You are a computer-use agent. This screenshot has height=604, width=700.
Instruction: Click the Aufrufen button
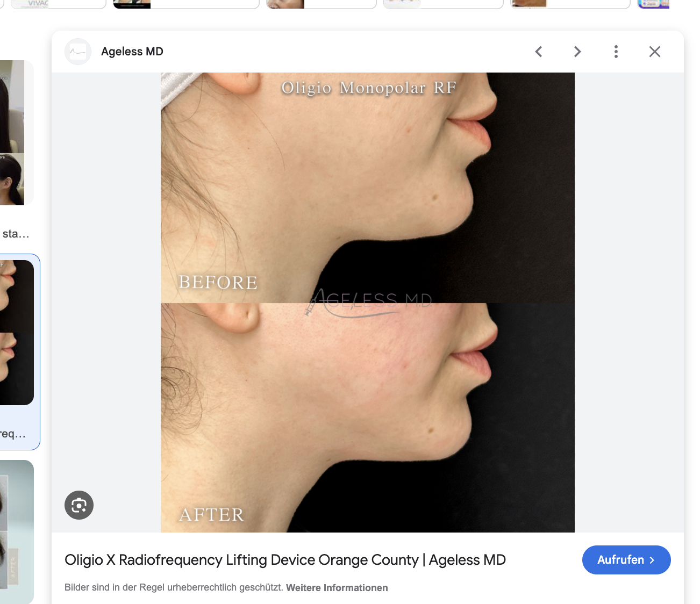point(626,560)
